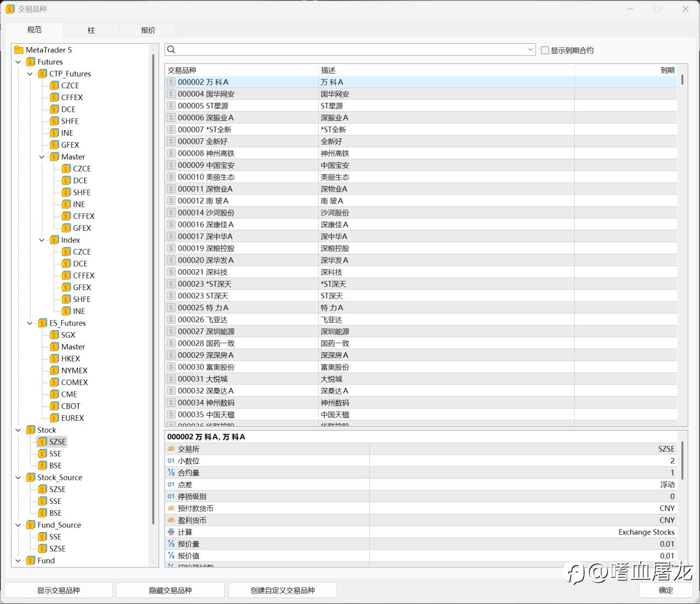Click the Stock_Source group icon
Screen dimensions: 700x604
31,477
